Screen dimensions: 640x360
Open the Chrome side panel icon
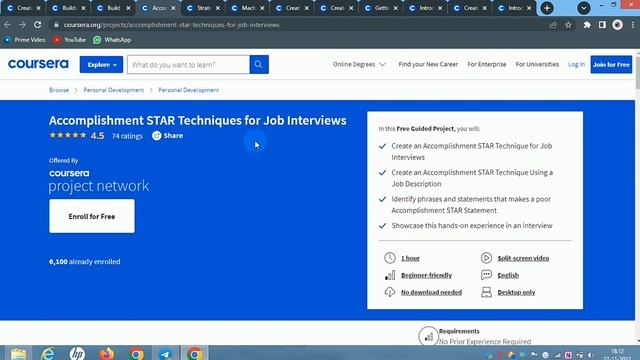point(602,25)
